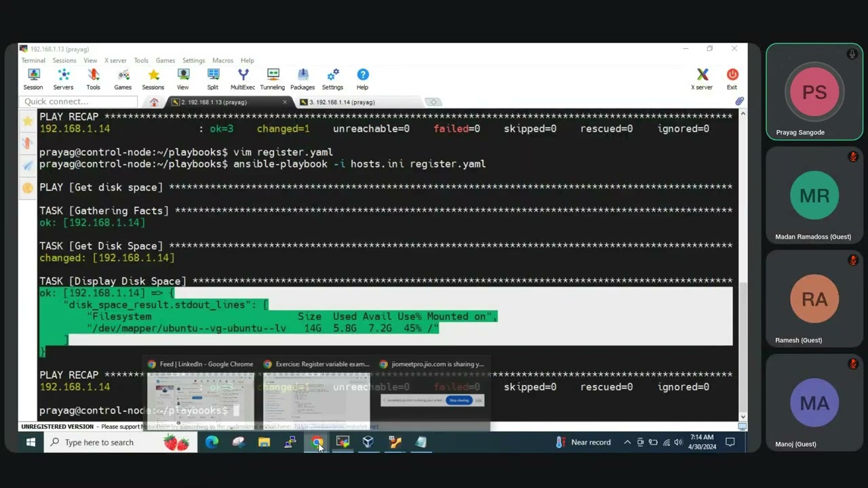Click the icon at status bar right end

743,426
